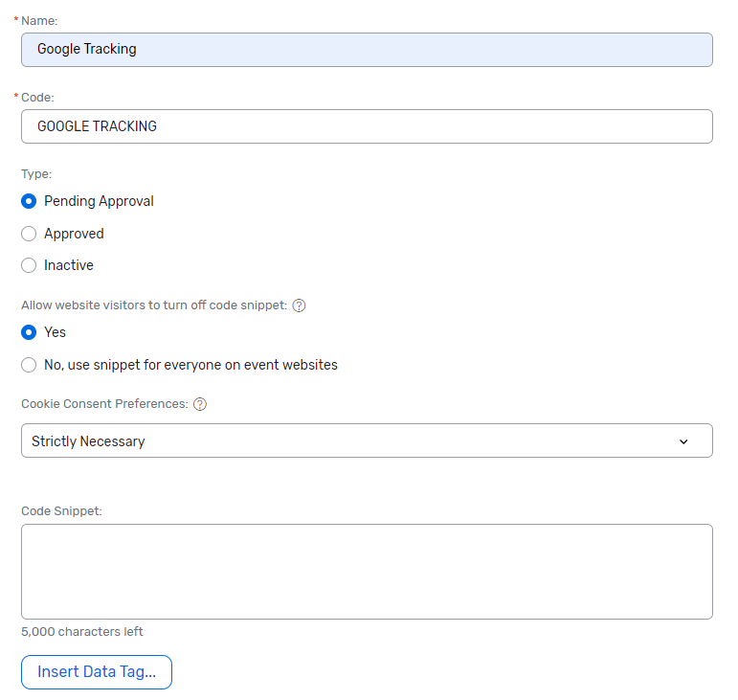Click the Cookie Consent Preferences label
738x700 pixels.
point(104,404)
